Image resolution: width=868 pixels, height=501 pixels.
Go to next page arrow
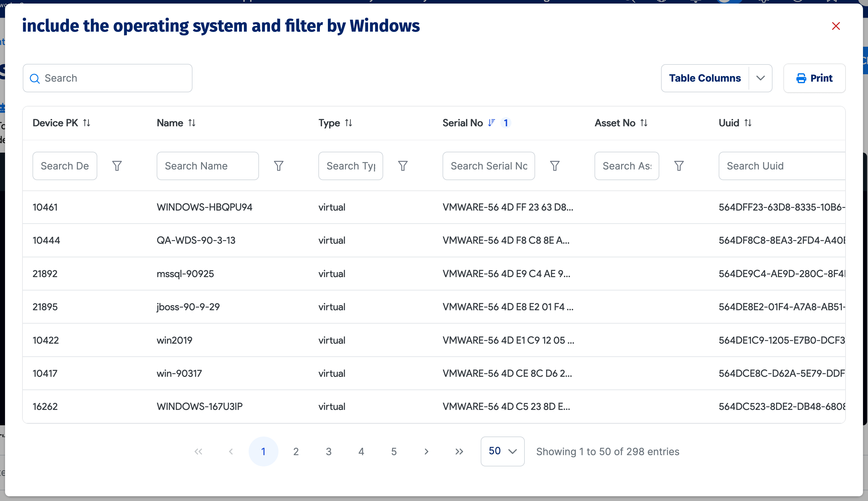coord(426,451)
